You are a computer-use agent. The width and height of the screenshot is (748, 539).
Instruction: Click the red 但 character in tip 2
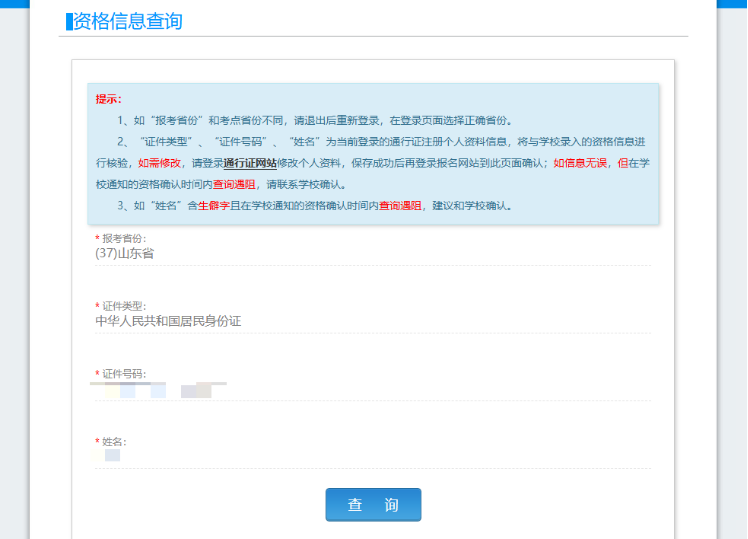point(621,163)
